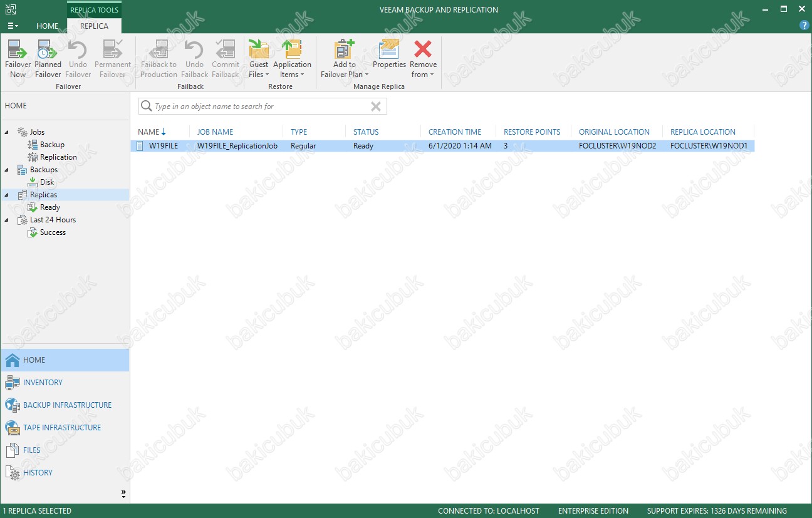Sort the list by CREATION TIME column
The image size is (812, 518).
[455, 132]
